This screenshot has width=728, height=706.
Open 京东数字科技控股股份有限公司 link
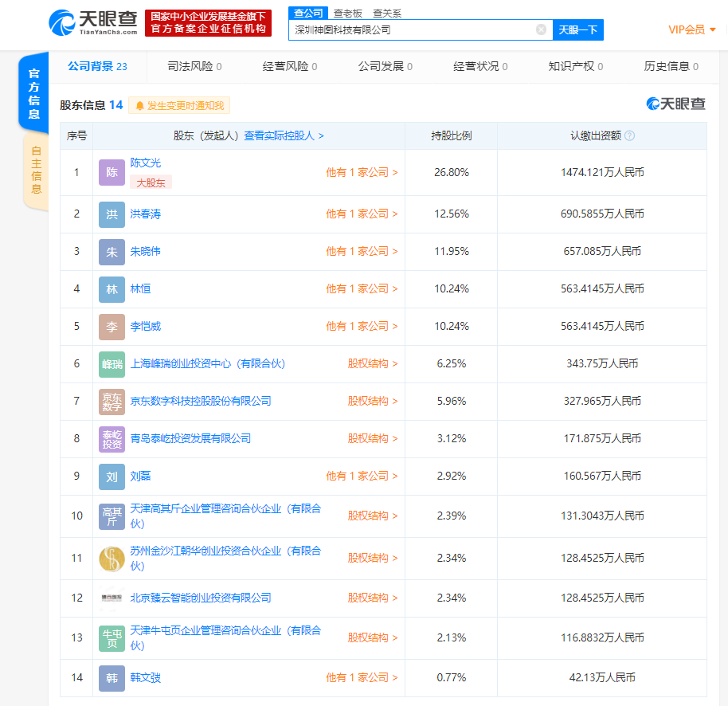(x=201, y=401)
